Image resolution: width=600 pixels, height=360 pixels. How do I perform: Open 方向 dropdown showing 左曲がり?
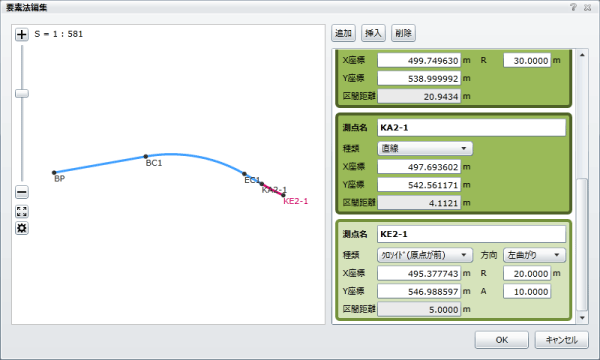coord(534,255)
